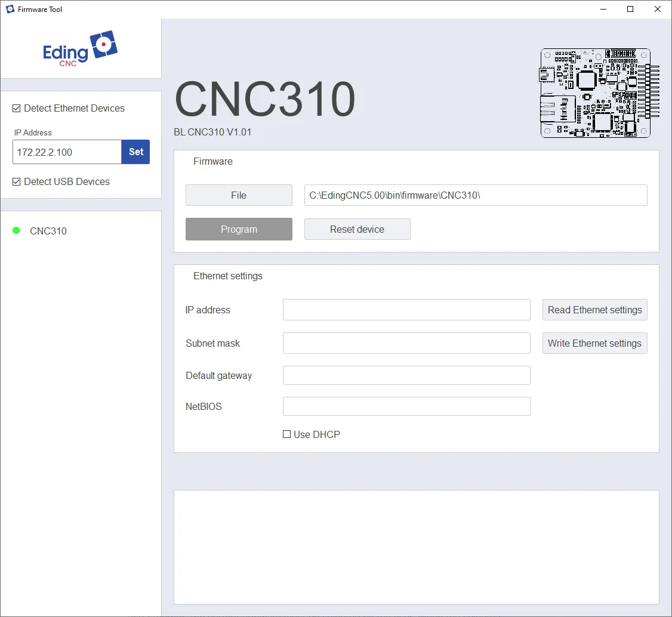Focus the sidebar IP Address field
672x617 pixels.
[x=67, y=152]
